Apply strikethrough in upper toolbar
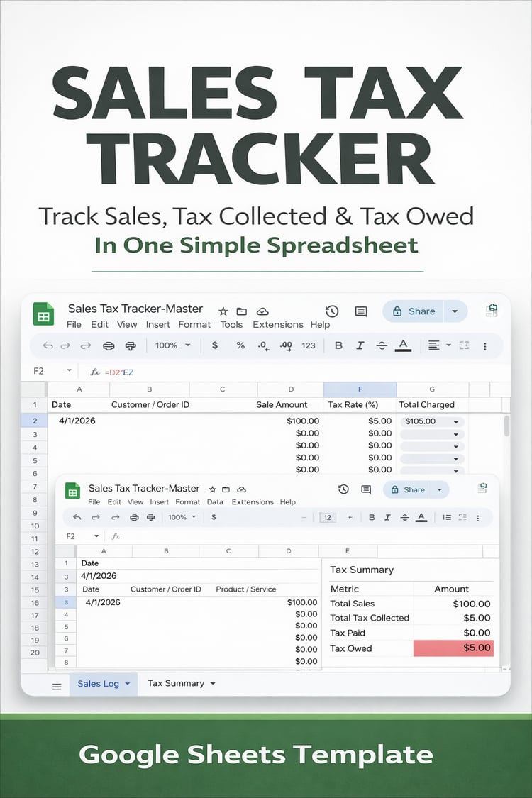This screenshot has width=532, height=798. 382,345
